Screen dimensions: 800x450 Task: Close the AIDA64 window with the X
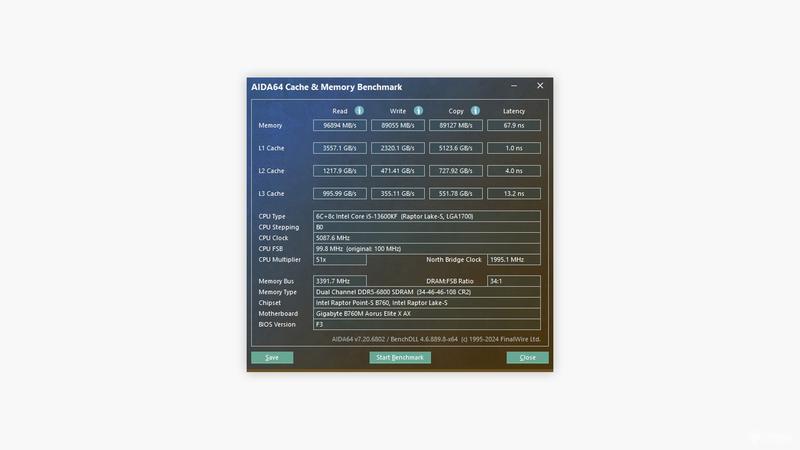540,86
